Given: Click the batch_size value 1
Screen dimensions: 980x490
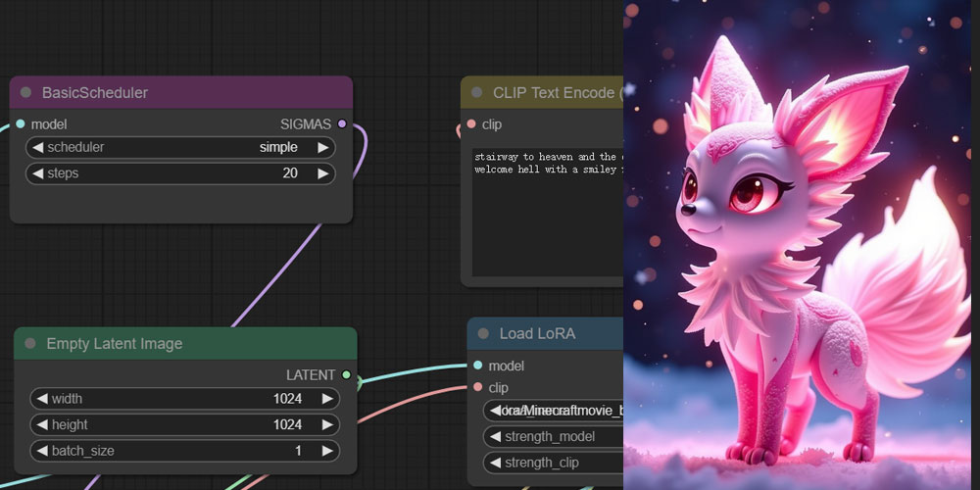Looking at the screenshot, I should coord(298,451).
